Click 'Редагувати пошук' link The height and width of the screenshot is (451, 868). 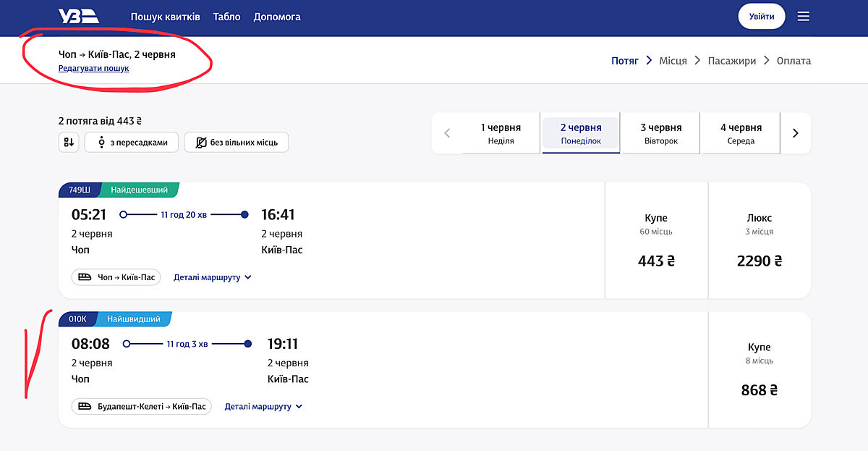point(93,69)
